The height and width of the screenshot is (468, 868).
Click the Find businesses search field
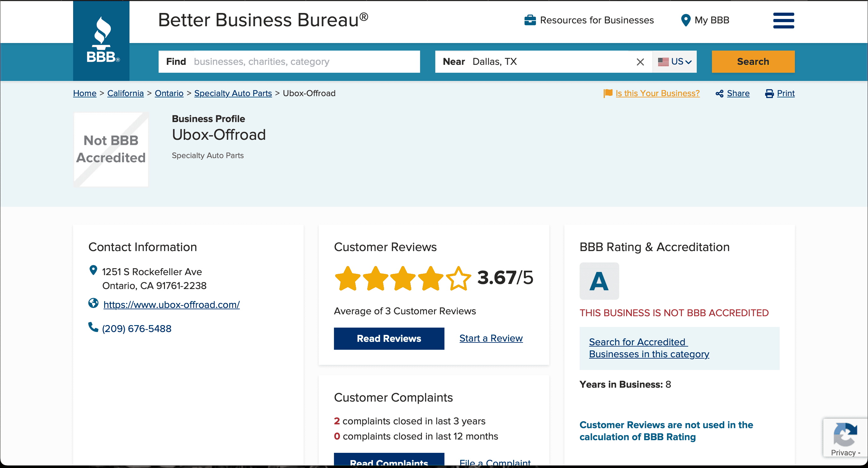pyautogui.click(x=289, y=62)
